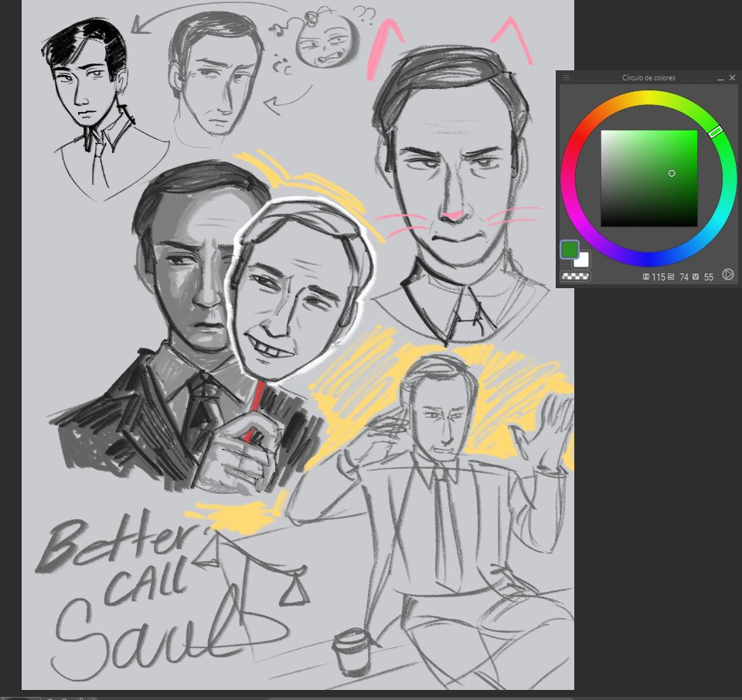Select the green main color swatch

[569, 249]
